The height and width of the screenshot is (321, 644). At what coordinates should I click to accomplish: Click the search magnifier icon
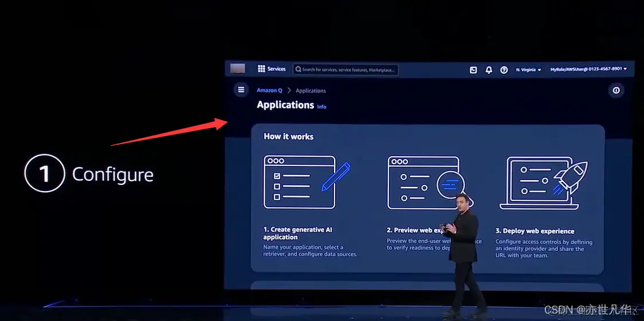tap(298, 69)
